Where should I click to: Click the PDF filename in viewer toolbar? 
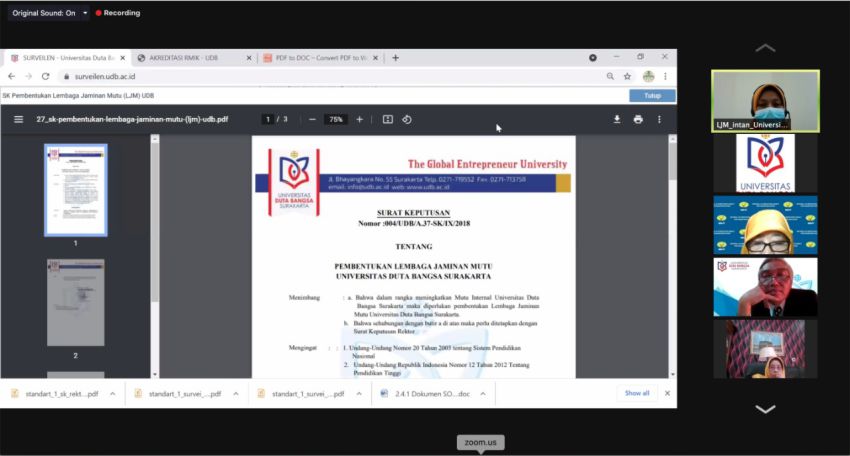[132, 119]
